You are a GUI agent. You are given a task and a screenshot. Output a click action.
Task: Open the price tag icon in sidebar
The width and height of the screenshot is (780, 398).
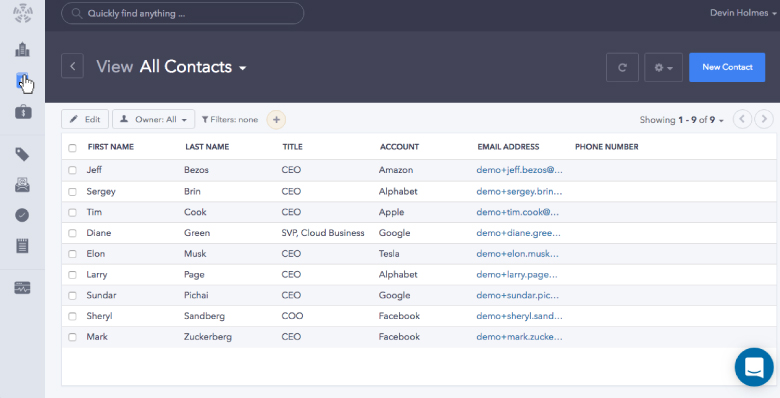22,155
